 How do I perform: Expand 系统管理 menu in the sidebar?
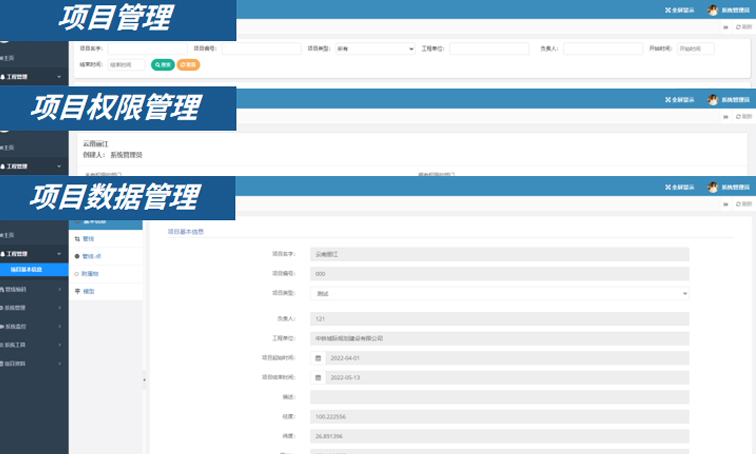pos(34,307)
